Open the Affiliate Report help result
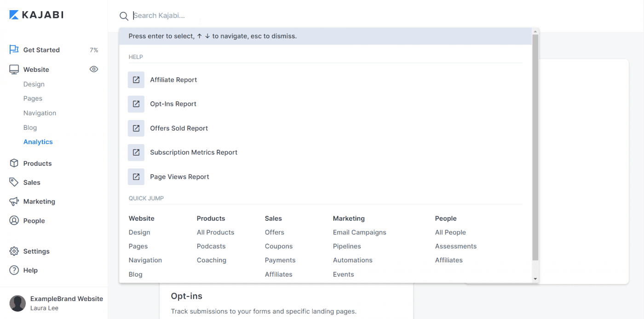Image resolution: width=644 pixels, height=319 pixels. [x=173, y=80]
